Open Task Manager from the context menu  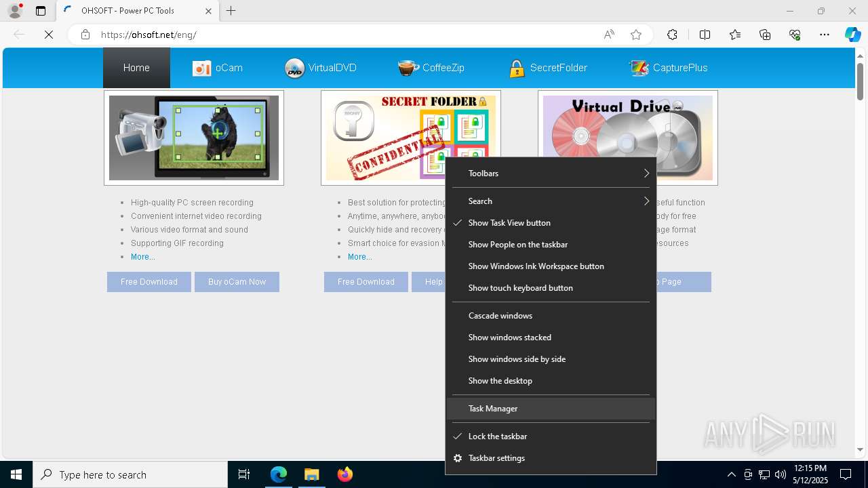[x=551, y=409]
